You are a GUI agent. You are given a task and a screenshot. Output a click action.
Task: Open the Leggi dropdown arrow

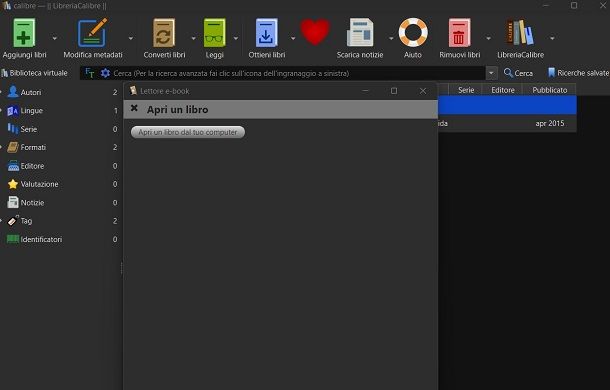pos(236,38)
